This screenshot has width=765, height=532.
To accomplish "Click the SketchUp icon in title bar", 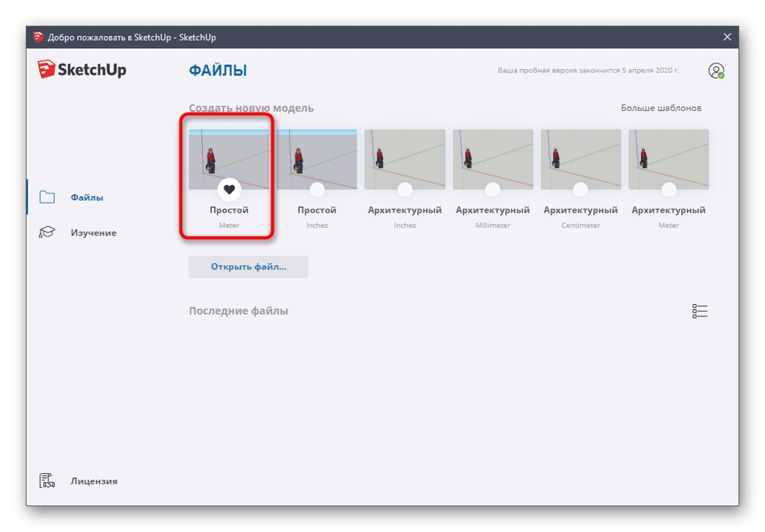I will click(38, 37).
